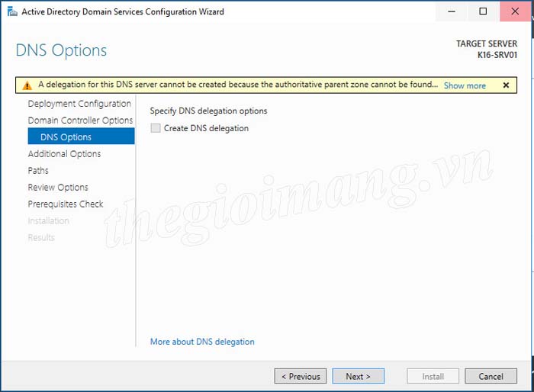Go to the Deployment Configuration step
Viewport: 534px width, 392px height.
coord(79,104)
